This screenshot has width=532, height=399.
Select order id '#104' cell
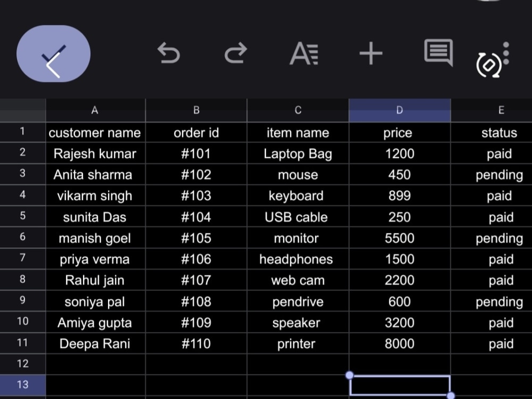196,217
